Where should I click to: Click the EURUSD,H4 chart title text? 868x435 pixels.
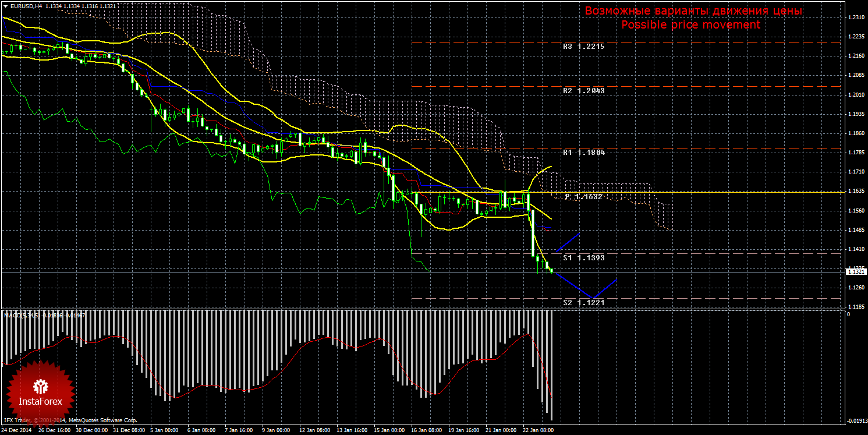pos(25,6)
